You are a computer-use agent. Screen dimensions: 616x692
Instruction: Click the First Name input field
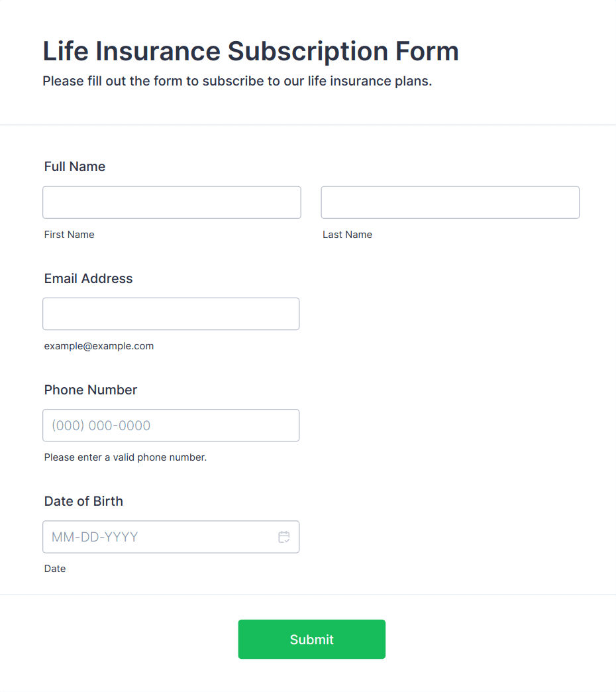point(172,202)
